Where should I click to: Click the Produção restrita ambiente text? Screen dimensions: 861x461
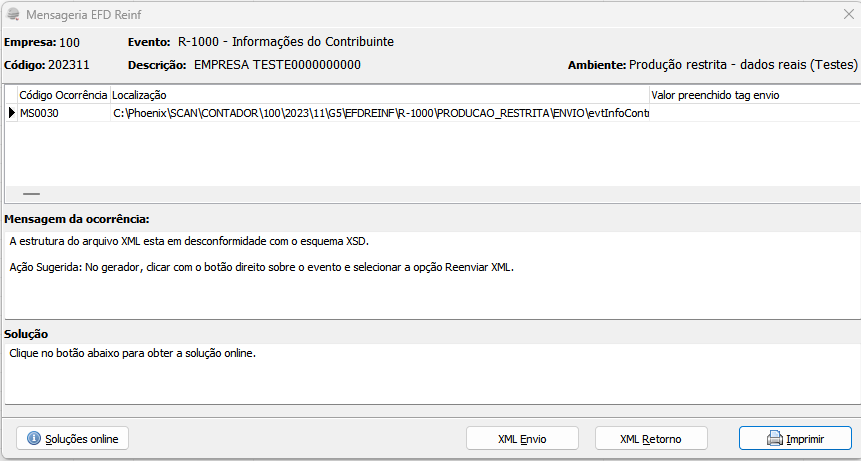pos(743,65)
